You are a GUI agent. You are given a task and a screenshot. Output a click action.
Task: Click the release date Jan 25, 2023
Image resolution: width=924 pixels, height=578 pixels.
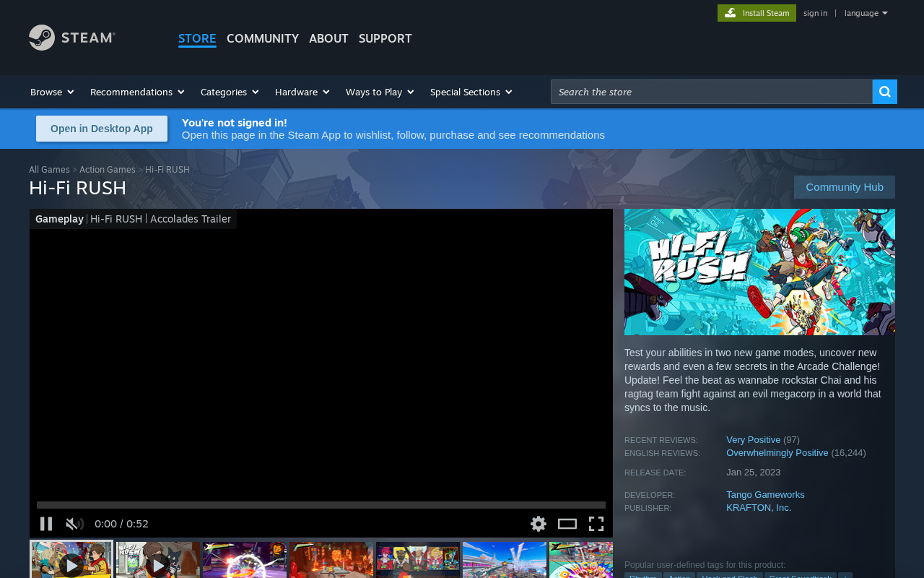753,473
